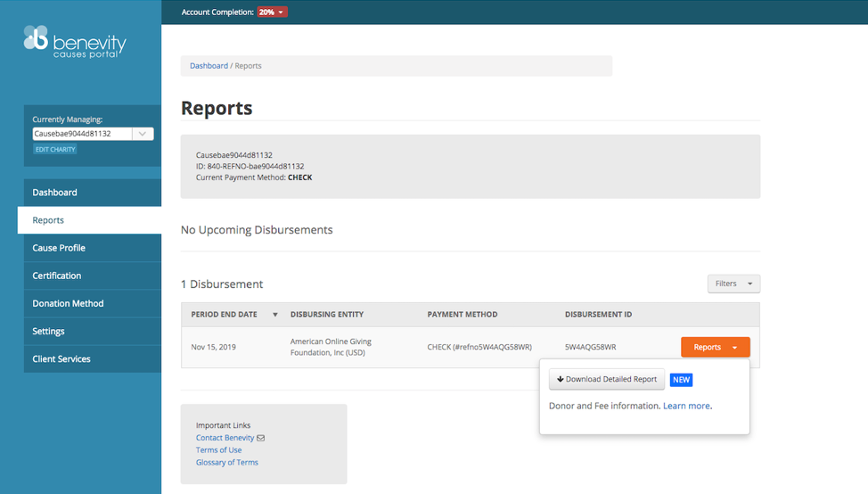This screenshot has height=494, width=868.
Task: Click Current Payment Method: CHECK text
Action: click(254, 177)
